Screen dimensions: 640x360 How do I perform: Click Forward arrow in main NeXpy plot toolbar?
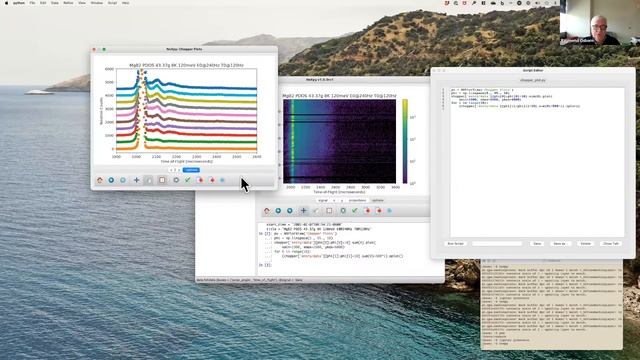[290, 211]
